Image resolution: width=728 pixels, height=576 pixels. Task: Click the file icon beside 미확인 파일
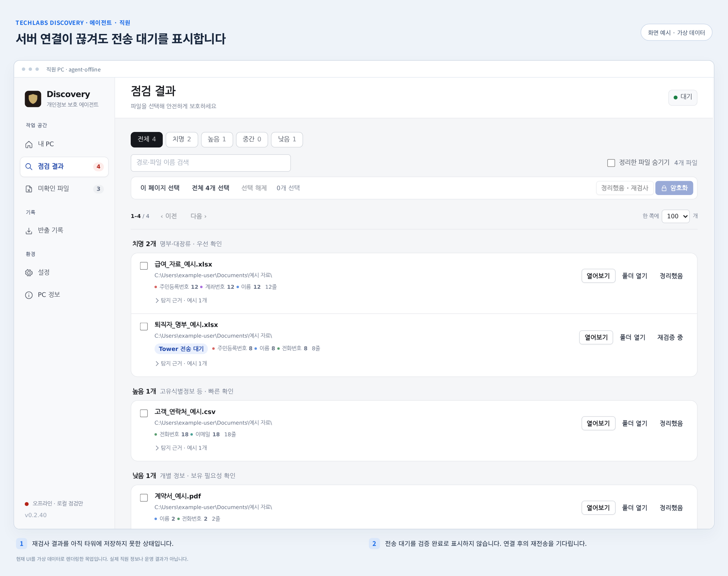tap(29, 189)
